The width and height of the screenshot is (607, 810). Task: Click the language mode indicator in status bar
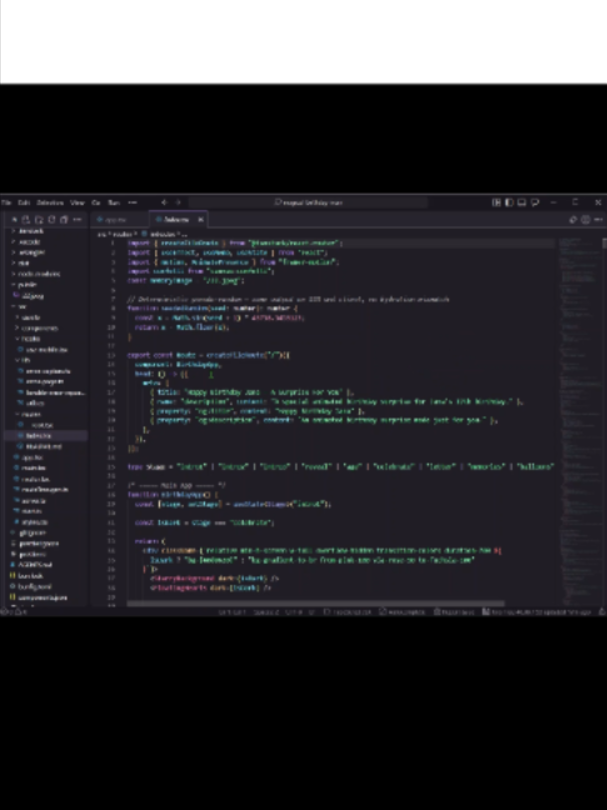pyautogui.click(x=347, y=612)
